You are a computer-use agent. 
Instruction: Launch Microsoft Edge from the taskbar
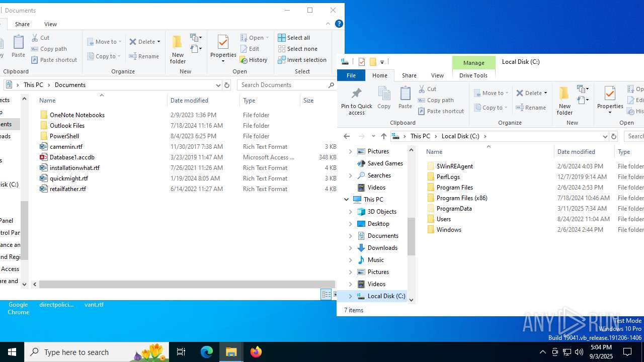coord(207,352)
